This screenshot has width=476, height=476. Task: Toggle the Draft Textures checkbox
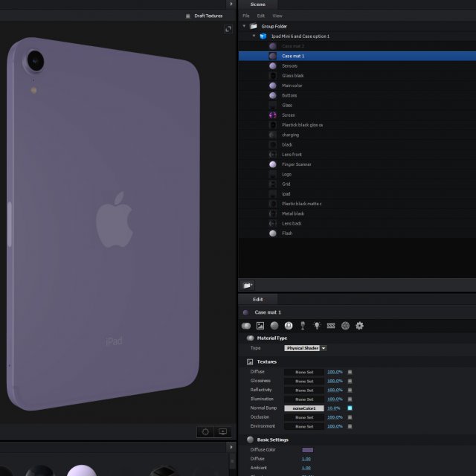(188, 16)
